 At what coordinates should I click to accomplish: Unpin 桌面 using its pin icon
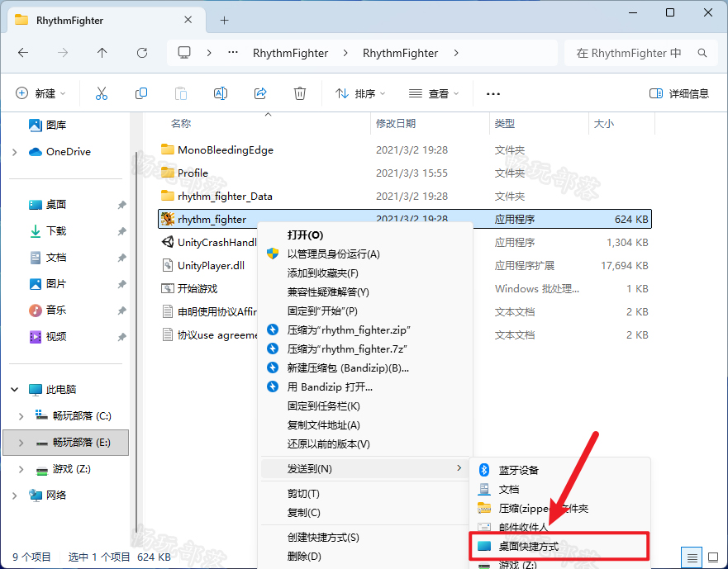122,205
